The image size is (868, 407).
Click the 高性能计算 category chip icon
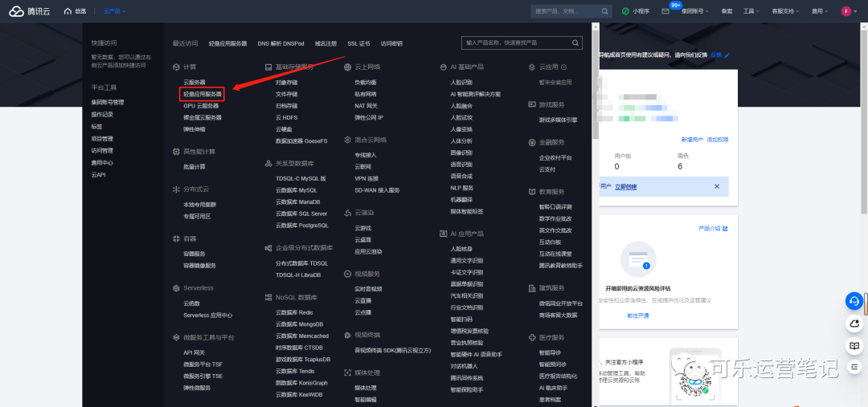tap(176, 151)
